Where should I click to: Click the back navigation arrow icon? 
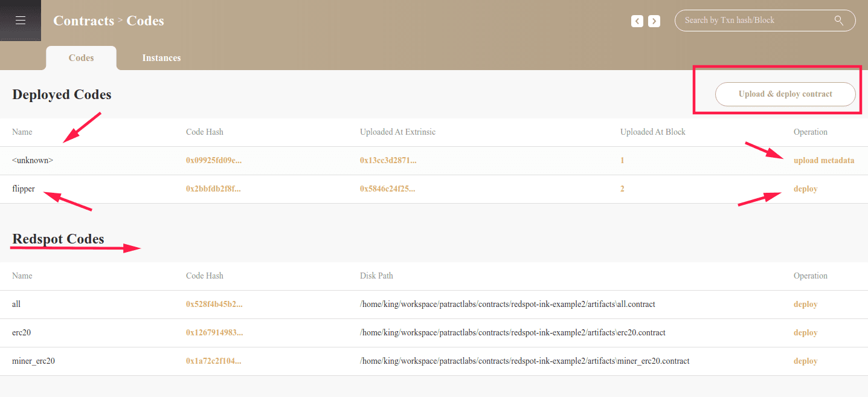coord(637,21)
